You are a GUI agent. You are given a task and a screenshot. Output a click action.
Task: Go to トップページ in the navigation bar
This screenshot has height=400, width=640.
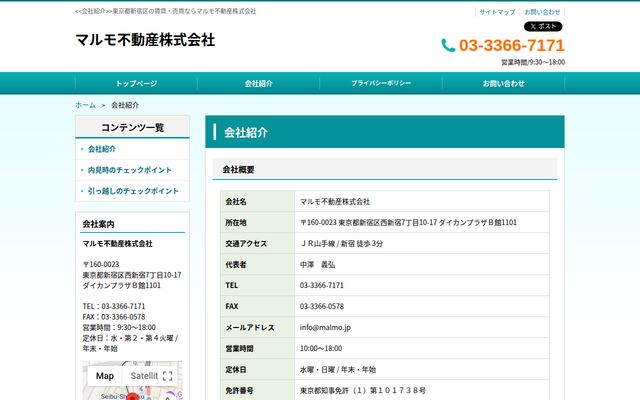point(136,83)
